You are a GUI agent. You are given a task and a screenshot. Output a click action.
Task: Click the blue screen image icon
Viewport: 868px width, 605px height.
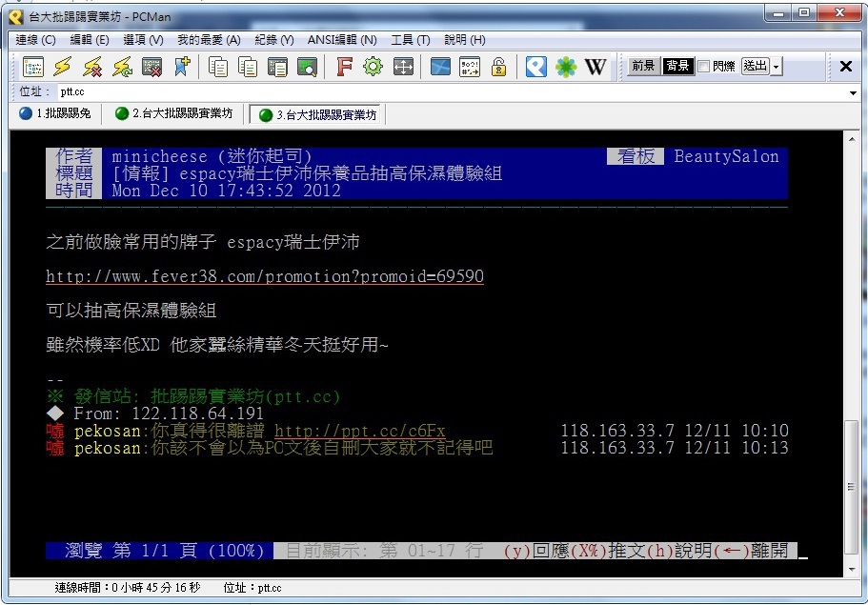tap(440, 67)
